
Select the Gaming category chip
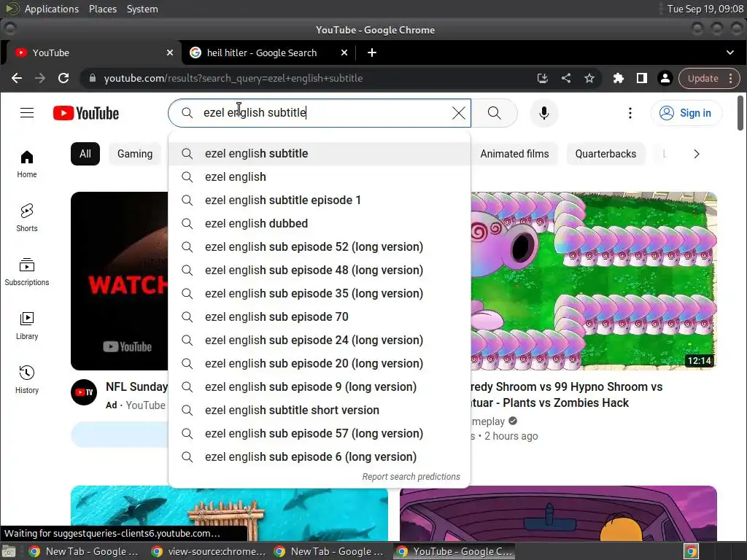tap(135, 154)
